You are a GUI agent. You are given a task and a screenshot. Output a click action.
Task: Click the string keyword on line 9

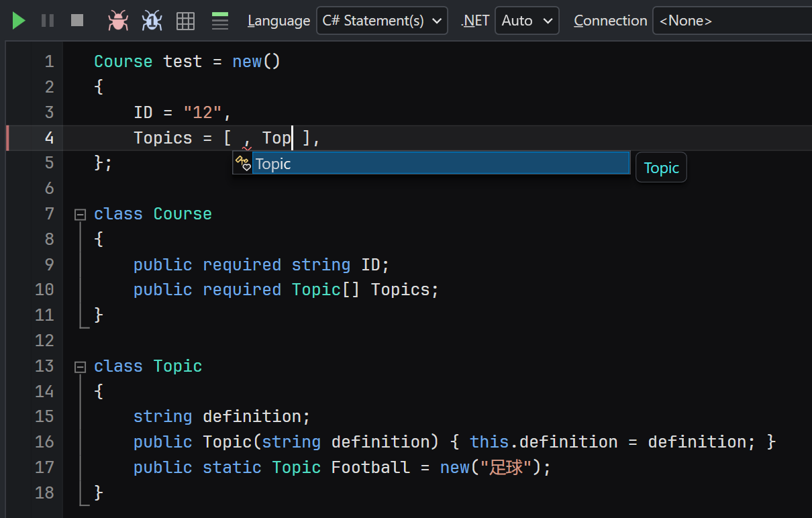(x=321, y=264)
